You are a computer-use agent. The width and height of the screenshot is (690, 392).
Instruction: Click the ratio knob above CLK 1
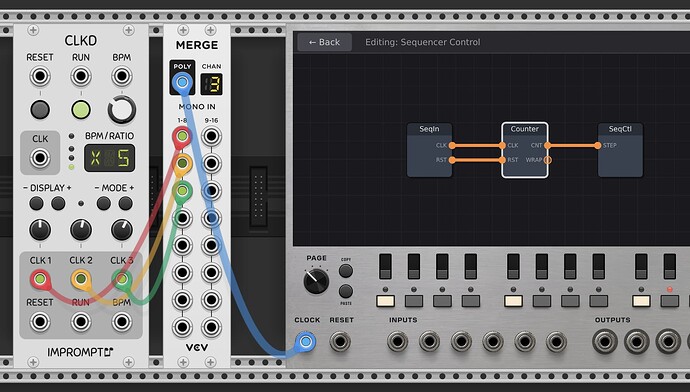pyautogui.click(x=40, y=230)
